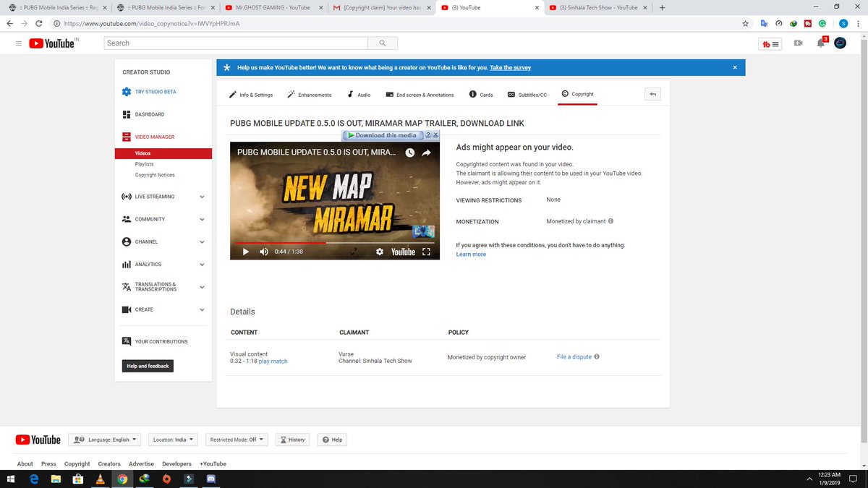Click help icon next to File a dispute

point(597,356)
